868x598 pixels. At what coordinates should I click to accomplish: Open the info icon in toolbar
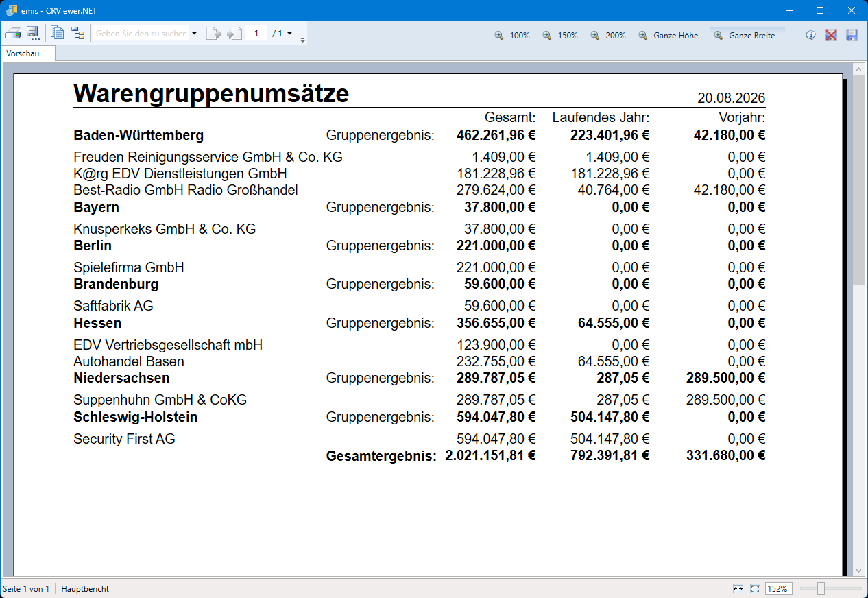click(x=810, y=35)
